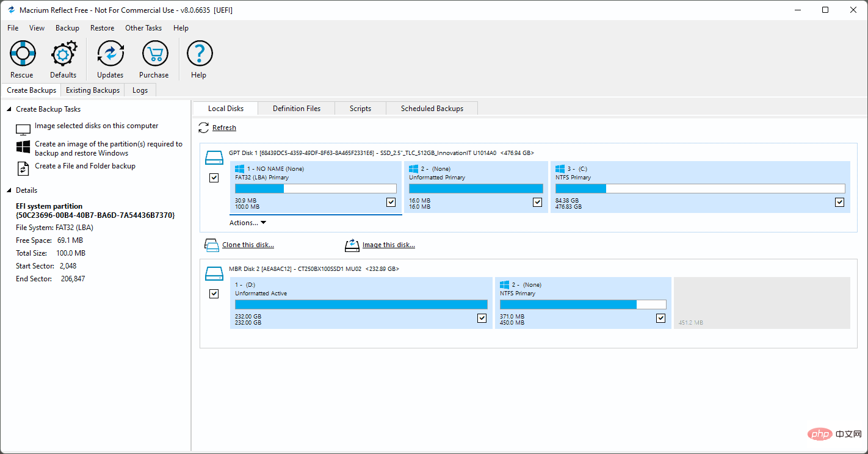Click the Total Size: 100.0 MB entry

51,253
